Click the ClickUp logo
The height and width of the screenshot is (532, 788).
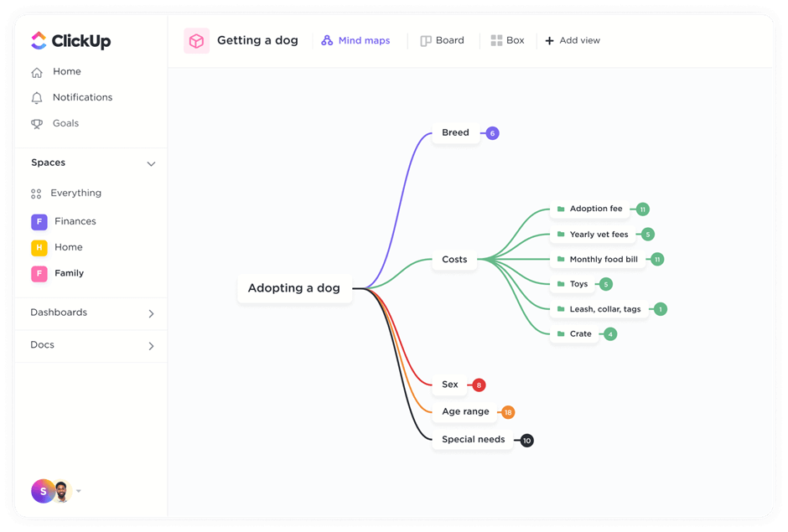click(x=70, y=40)
